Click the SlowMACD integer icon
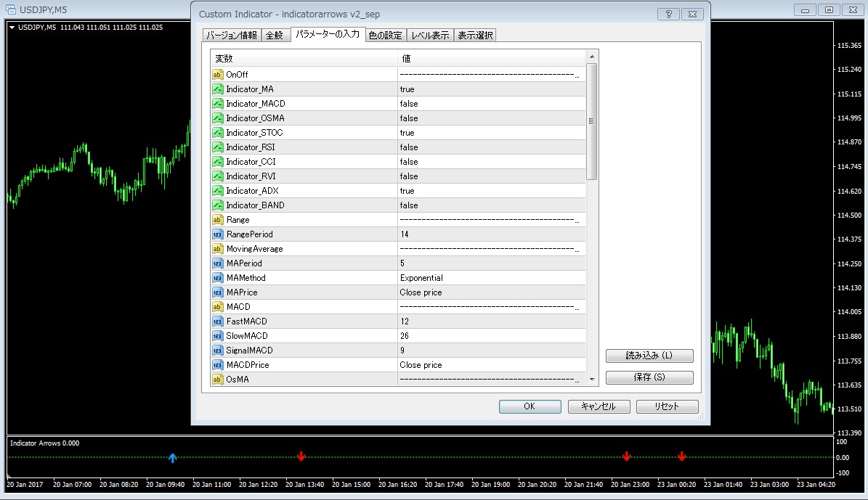Image resolution: width=868 pixels, height=500 pixels. (x=218, y=336)
